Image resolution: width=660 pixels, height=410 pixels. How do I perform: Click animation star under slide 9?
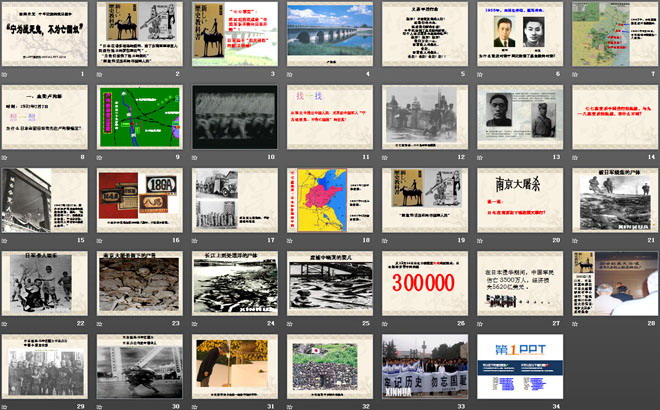click(x=100, y=157)
